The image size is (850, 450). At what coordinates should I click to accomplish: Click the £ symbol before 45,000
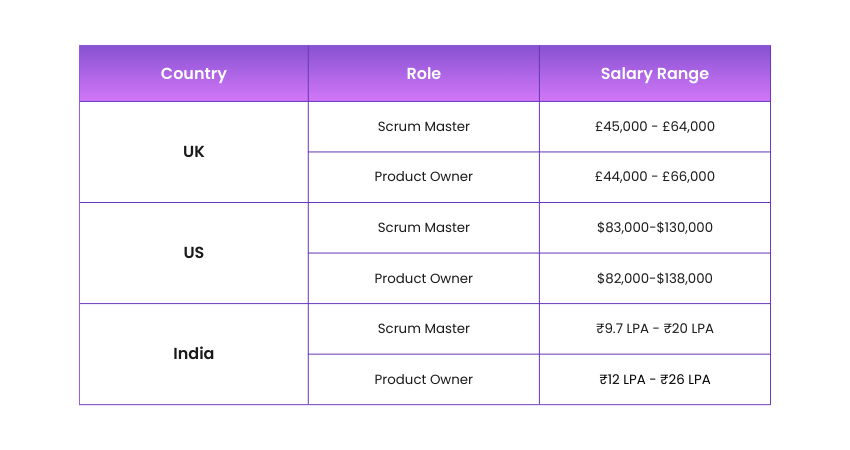coord(598,127)
